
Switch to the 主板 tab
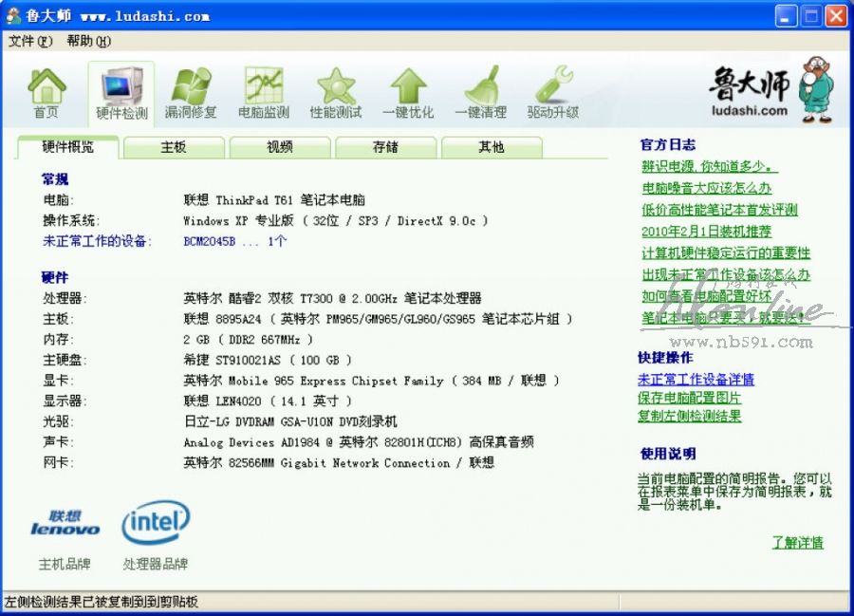(x=174, y=147)
